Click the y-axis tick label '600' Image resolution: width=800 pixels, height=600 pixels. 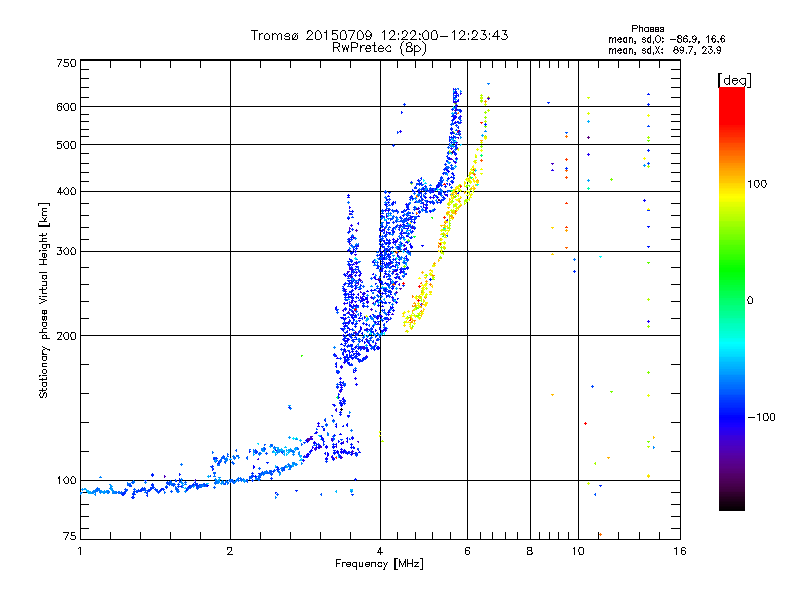click(66, 107)
